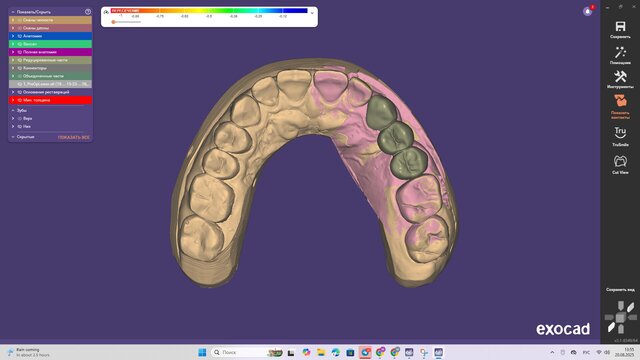Click the Сохранить (save) floppy disk icon
The width and height of the screenshot is (640, 360).
click(620, 27)
